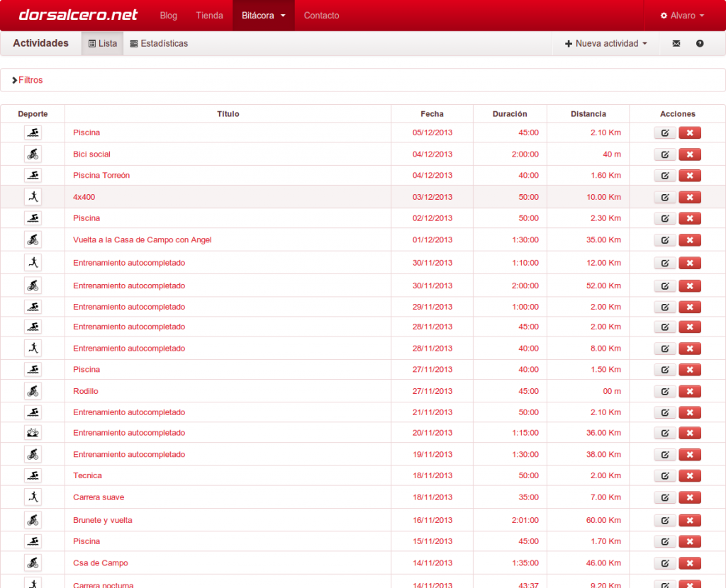Open the Carrera suave activity link

pos(99,498)
